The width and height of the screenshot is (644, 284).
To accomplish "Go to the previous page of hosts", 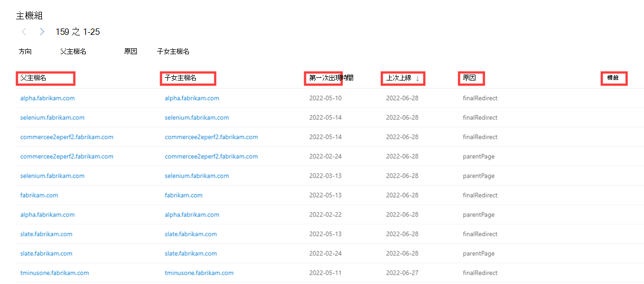I will (x=24, y=32).
